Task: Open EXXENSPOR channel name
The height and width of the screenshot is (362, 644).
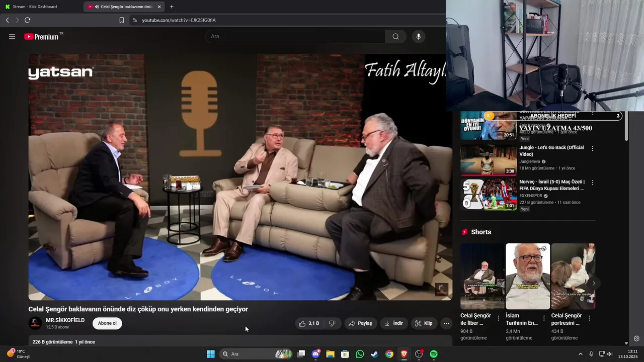Action: point(531,196)
